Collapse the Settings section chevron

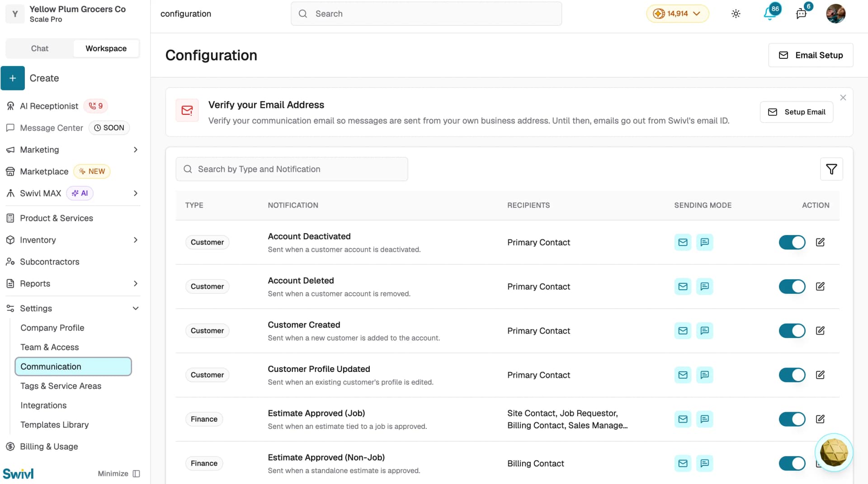(135, 308)
